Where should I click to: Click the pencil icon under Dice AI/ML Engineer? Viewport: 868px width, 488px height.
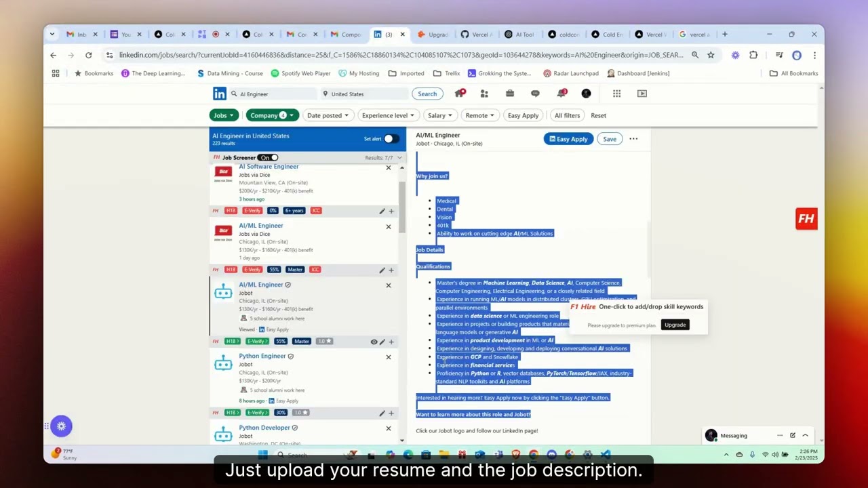click(x=382, y=270)
